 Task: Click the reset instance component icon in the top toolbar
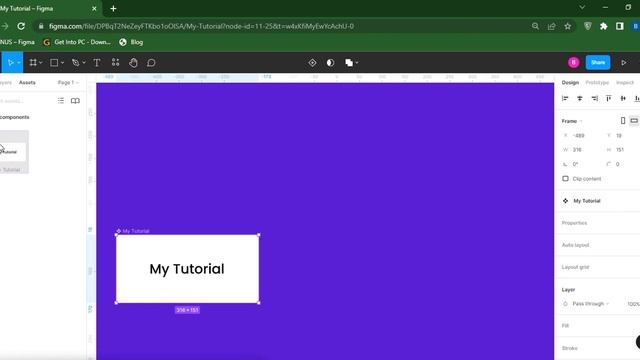[312, 62]
